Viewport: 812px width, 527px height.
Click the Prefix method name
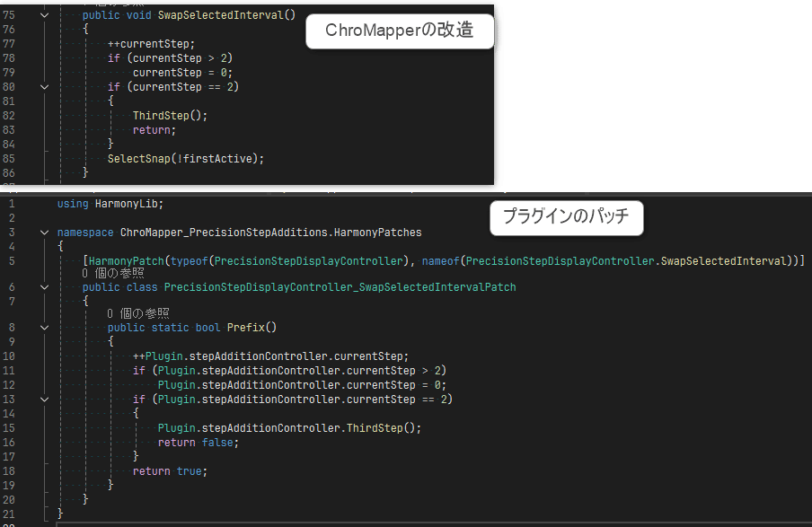coord(245,328)
